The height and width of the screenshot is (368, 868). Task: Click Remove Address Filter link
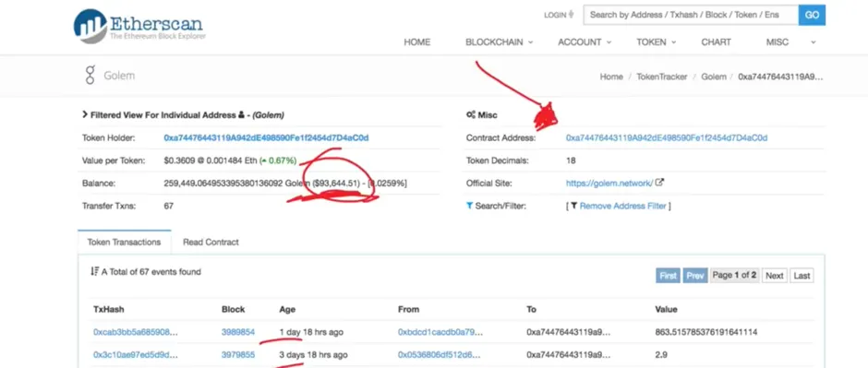(622, 206)
